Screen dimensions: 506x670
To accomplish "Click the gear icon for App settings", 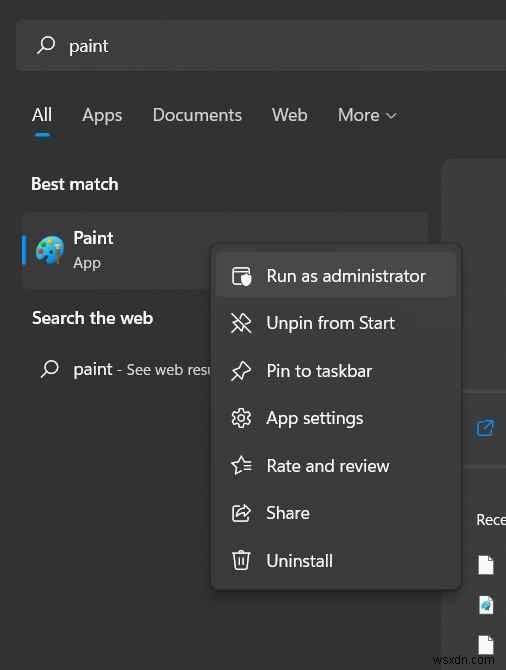I will tap(241, 418).
